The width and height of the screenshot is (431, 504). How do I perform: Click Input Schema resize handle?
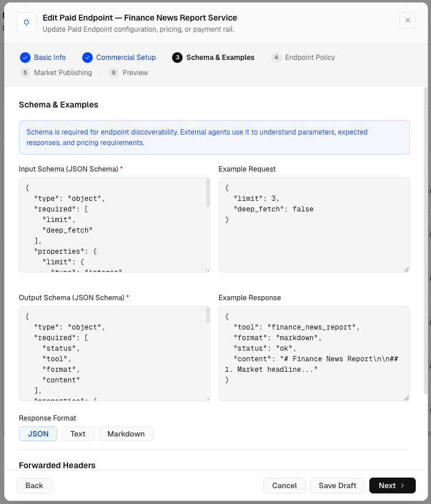click(208, 270)
